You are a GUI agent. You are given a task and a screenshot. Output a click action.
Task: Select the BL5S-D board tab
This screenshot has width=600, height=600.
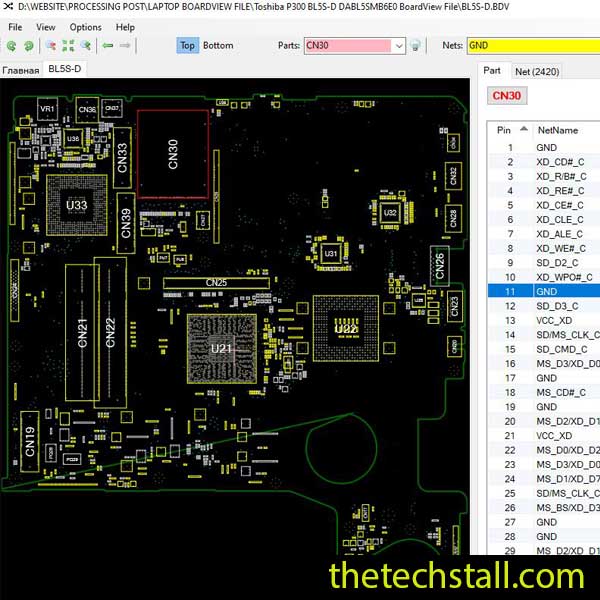[66, 71]
